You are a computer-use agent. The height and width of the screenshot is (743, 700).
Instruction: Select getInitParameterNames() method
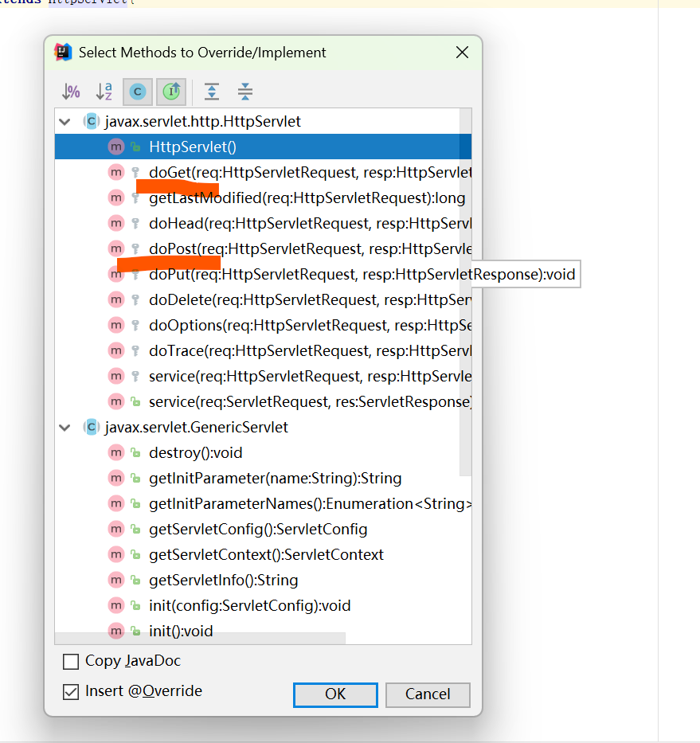(263, 504)
